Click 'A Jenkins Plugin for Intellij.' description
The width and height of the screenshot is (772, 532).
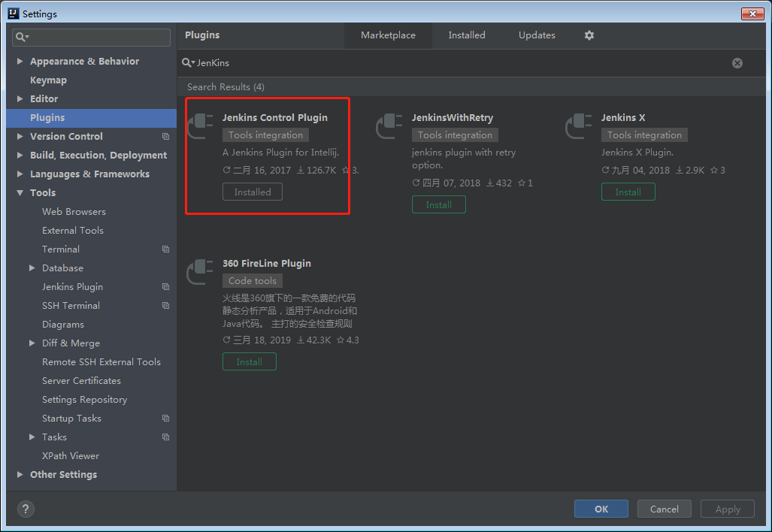click(x=280, y=153)
